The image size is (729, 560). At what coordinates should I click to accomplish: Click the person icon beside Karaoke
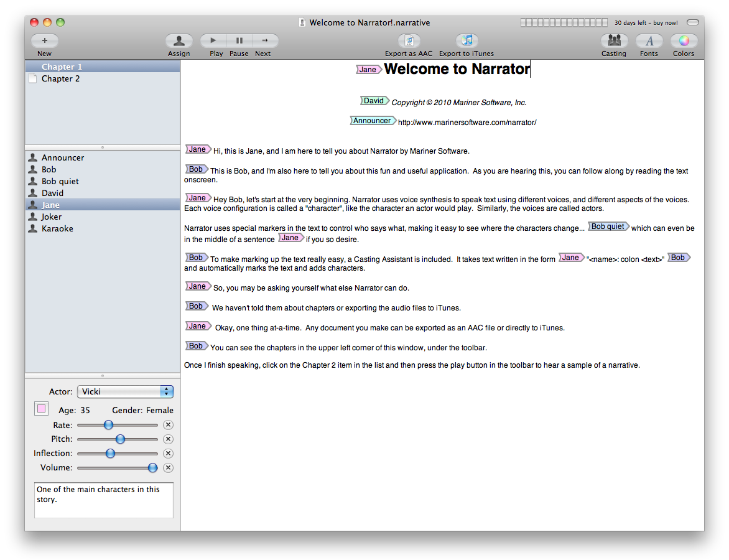point(32,228)
